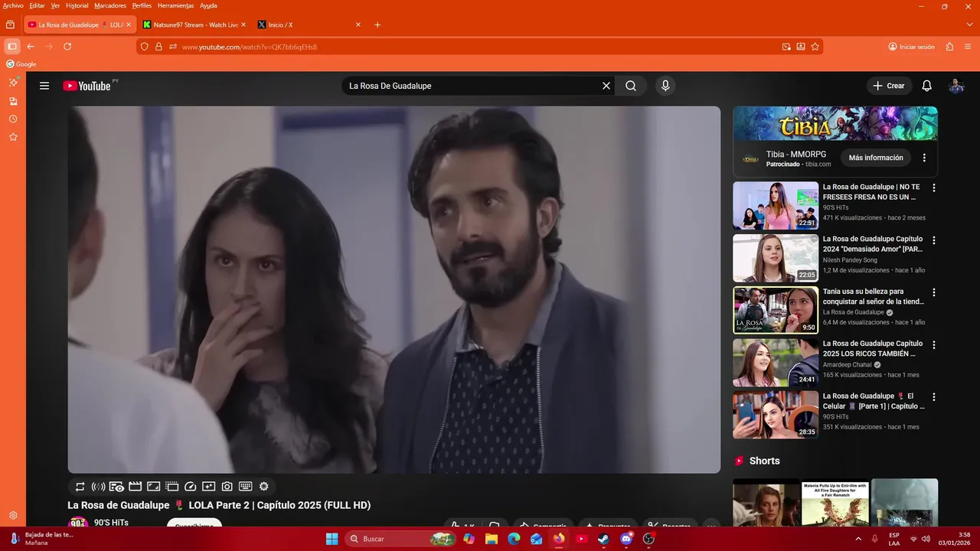Open El Celular Parte 1 thumbnail
Image resolution: width=980 pixels, height=551 pixels.
776,416
